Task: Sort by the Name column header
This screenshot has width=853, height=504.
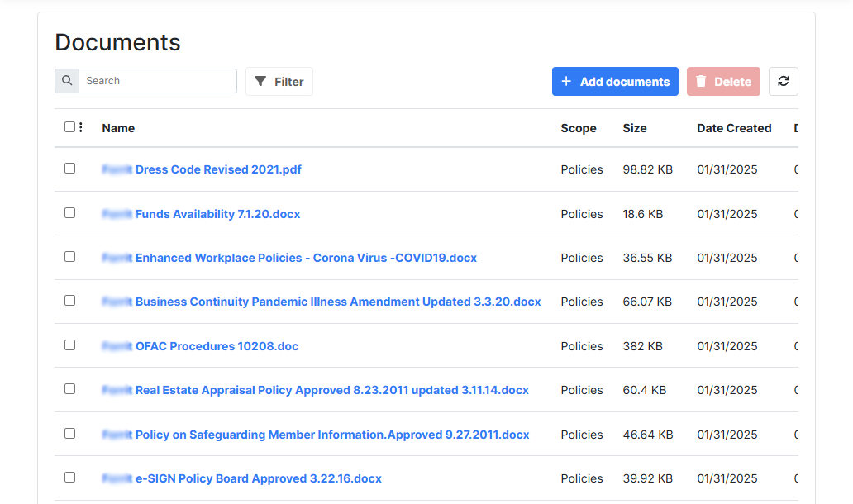Action: point(118,128)
